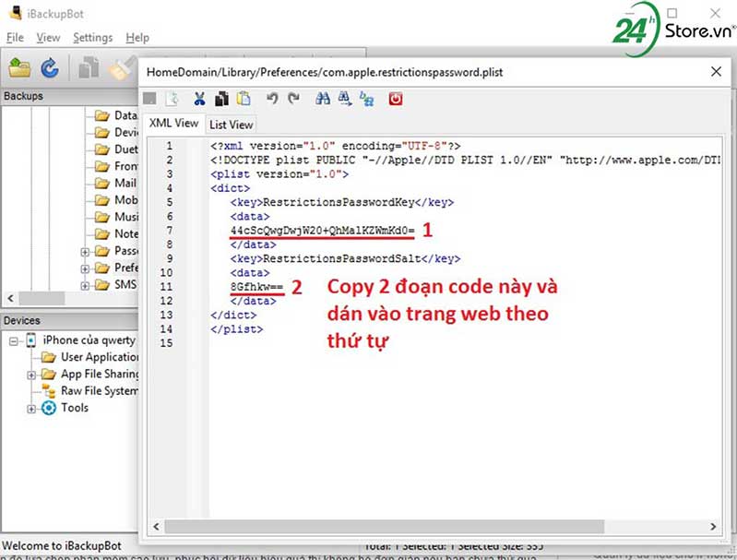Click the red power icon in editor toolbar

pos(396,99)
